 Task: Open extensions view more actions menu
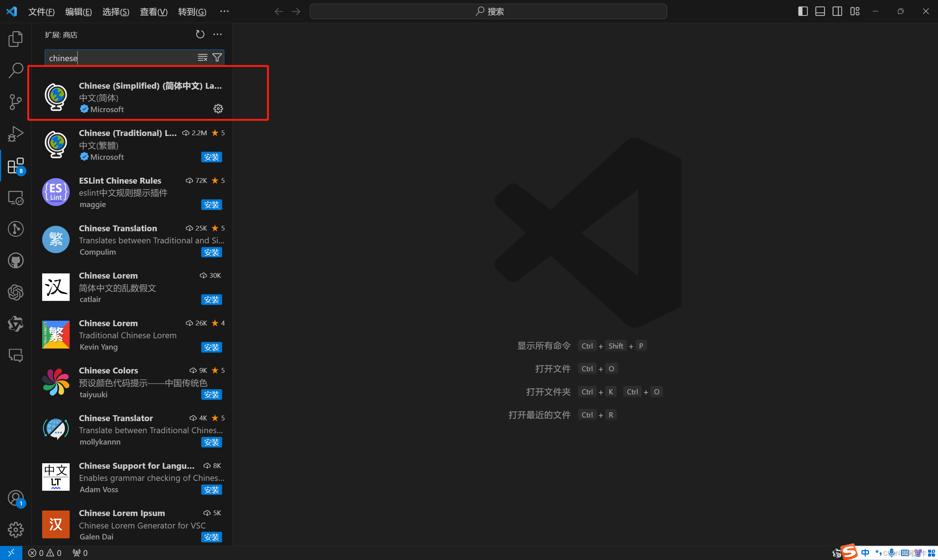[x=217, y=34]
